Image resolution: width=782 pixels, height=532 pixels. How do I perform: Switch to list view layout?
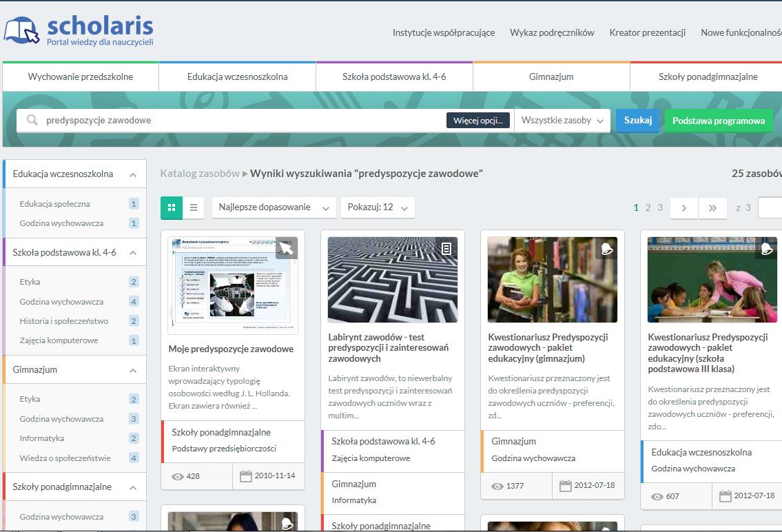click(x=194, y=207)
